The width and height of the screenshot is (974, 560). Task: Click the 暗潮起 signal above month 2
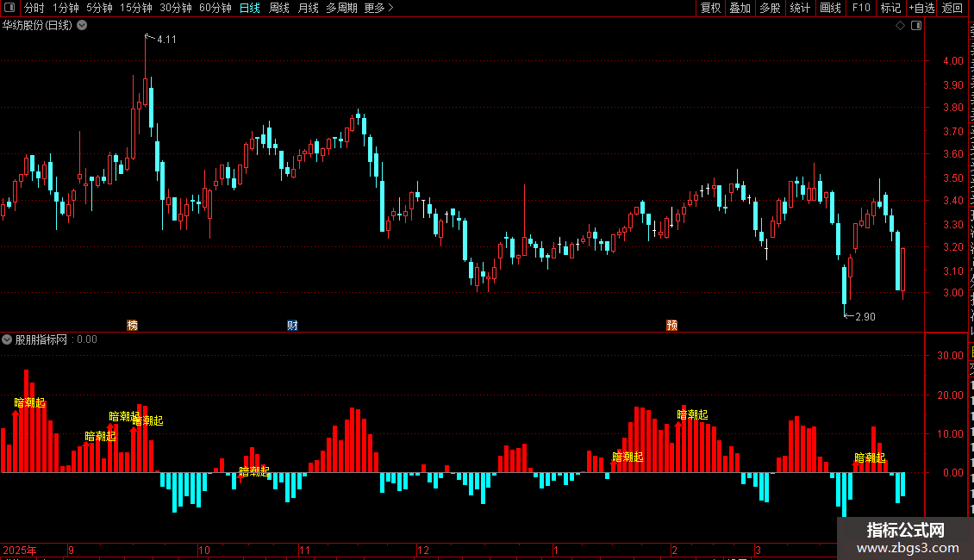click(x=693, y=414)
